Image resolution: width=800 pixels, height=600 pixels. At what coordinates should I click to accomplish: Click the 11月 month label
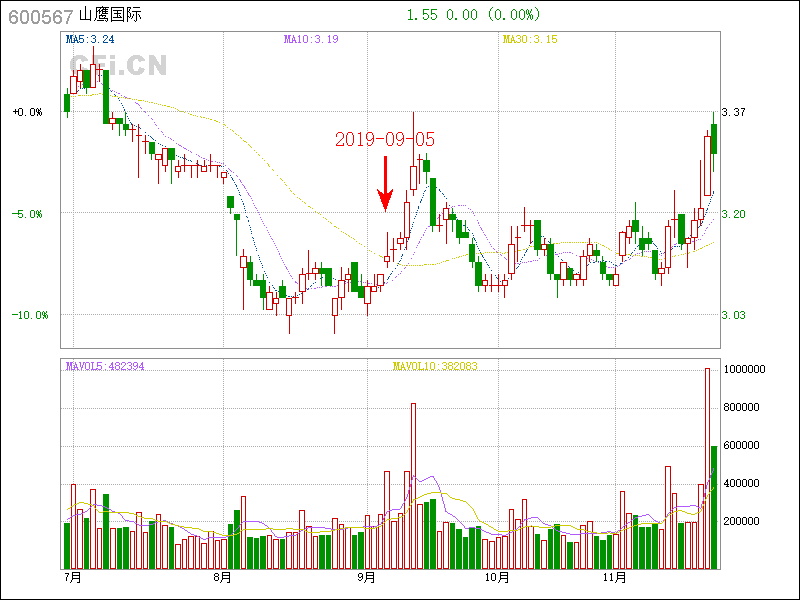pos(615,578)
